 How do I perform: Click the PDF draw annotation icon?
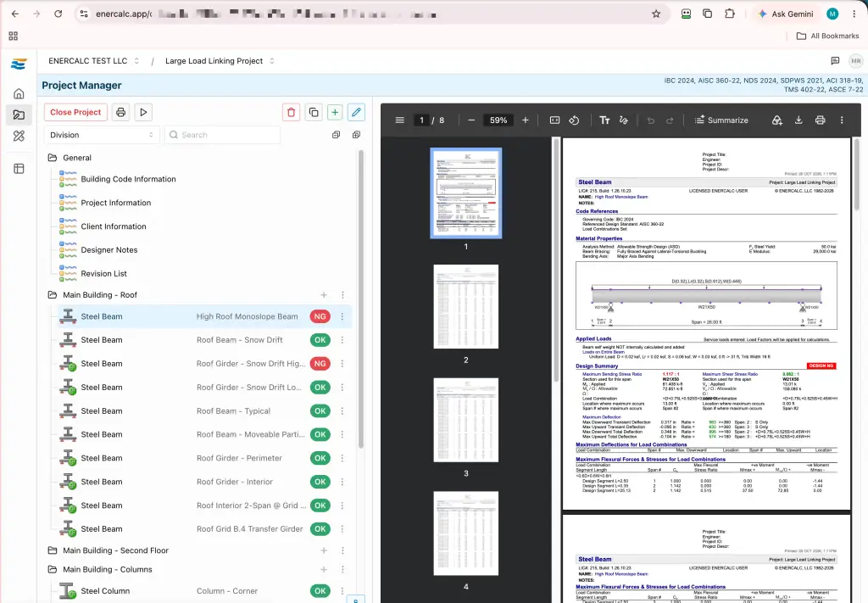click(624, 120)
